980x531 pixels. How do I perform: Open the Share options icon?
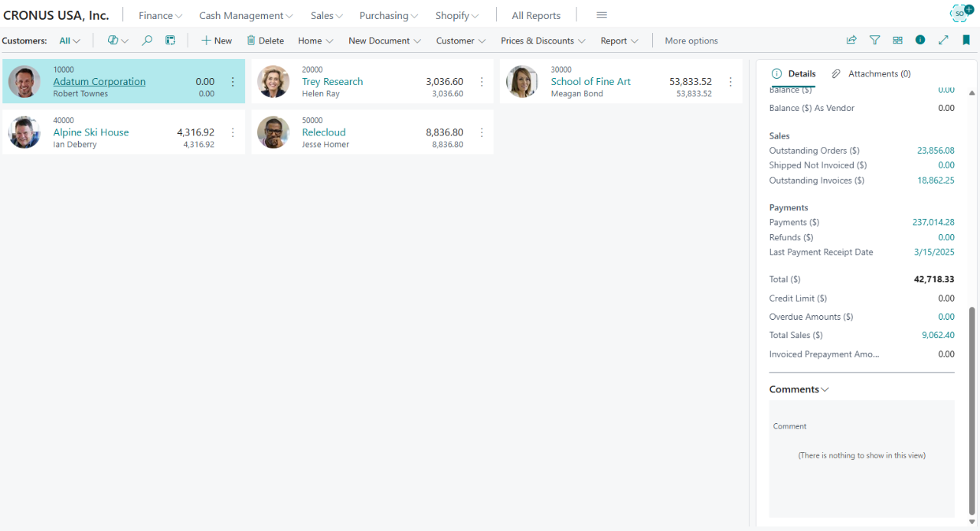pyautogui.click(x=851, y=40)
